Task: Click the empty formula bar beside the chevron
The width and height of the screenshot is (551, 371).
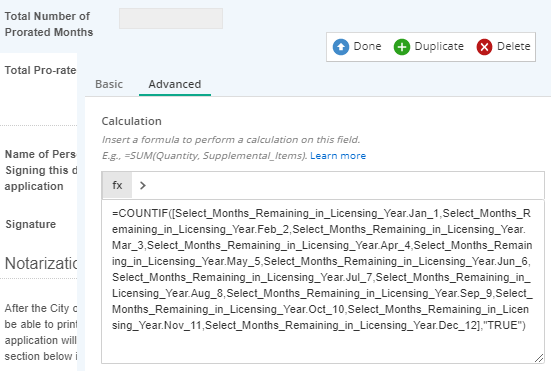Action: click(346, 185)
